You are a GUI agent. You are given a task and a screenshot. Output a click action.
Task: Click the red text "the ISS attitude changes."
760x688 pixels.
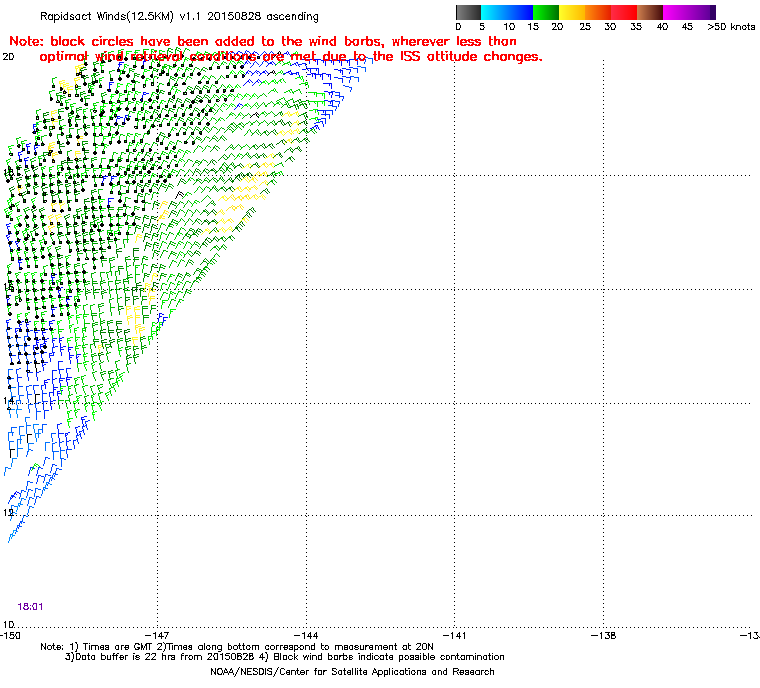(x=457, y=57)
